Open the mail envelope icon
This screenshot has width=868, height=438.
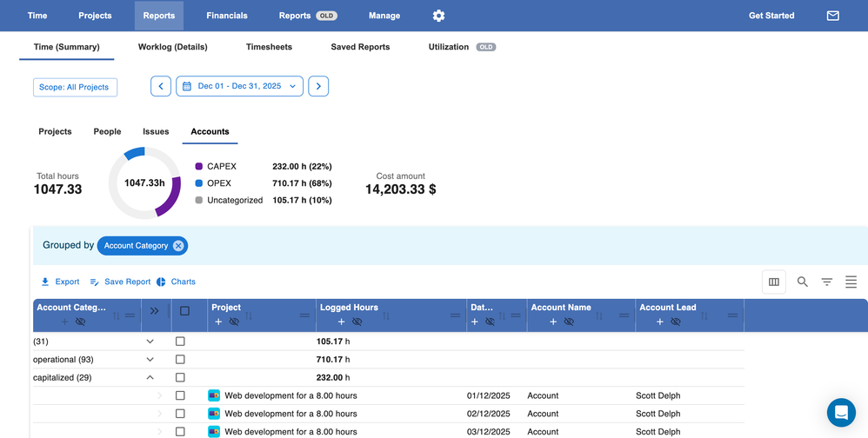click(832, 16)
